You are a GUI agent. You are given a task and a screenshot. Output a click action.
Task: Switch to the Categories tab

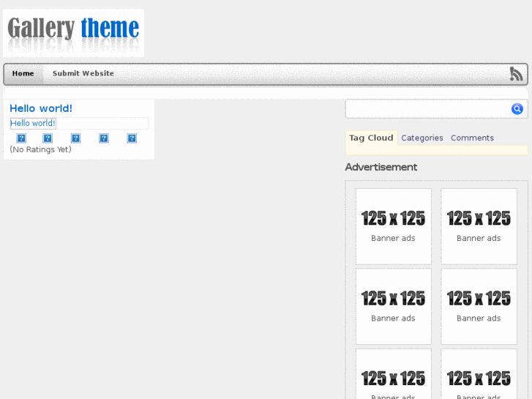(422, 138)
